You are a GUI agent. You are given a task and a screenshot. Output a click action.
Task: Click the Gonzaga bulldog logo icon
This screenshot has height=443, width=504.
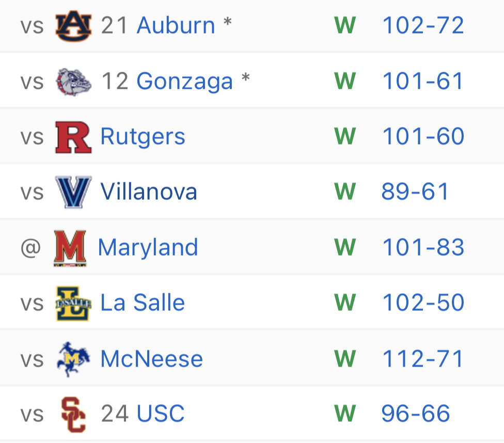click(x=74, y=82)
